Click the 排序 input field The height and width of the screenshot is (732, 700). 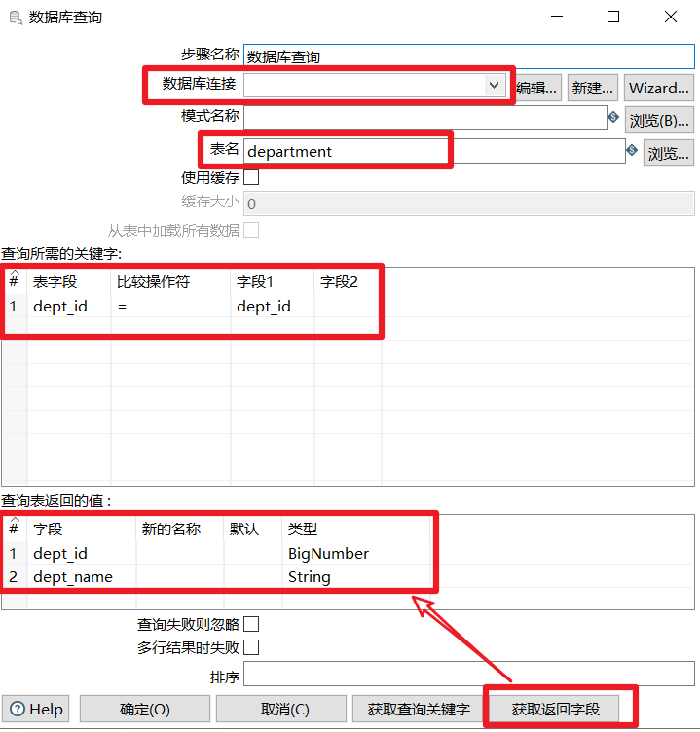[469, 674]
